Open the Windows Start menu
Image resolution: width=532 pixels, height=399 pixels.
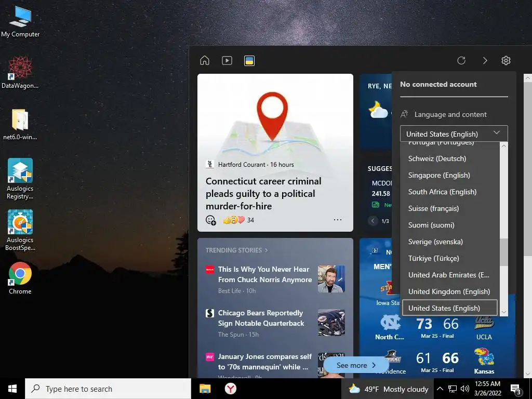[x=12, y=389]
